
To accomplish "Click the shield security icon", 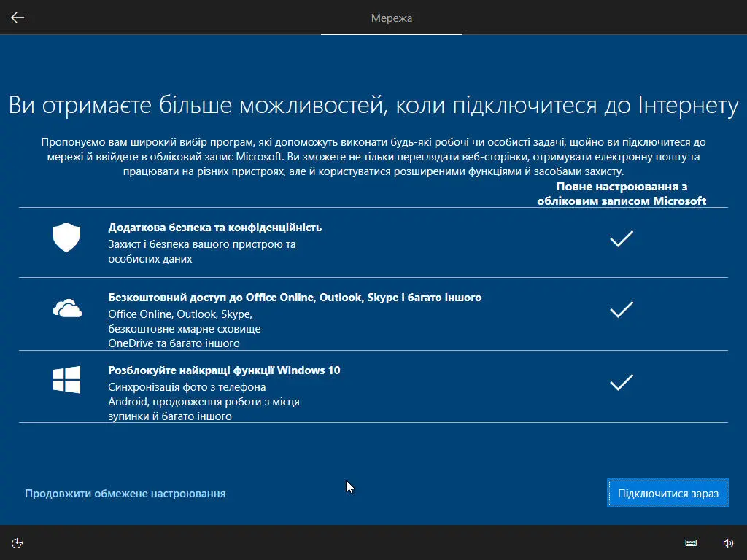I will click(66, 238).
